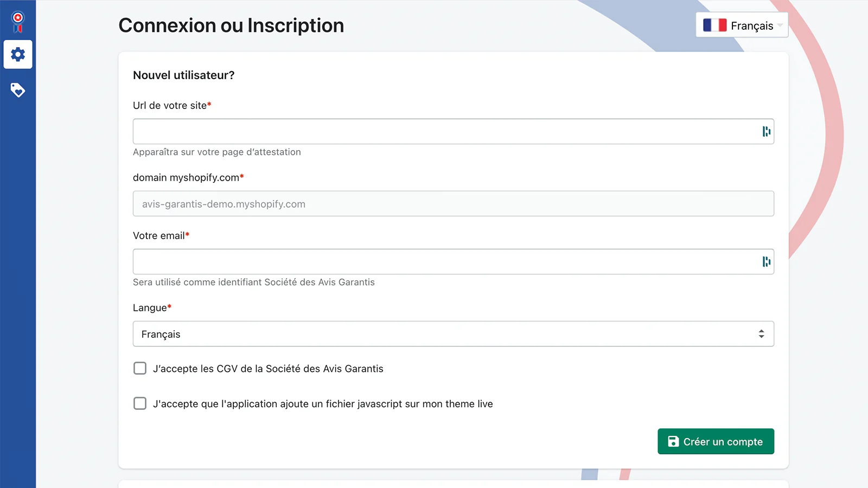The width and height of the screenshot is (868, 488).
Task: Focus the Url de votre site input
Action: [454, 131]
